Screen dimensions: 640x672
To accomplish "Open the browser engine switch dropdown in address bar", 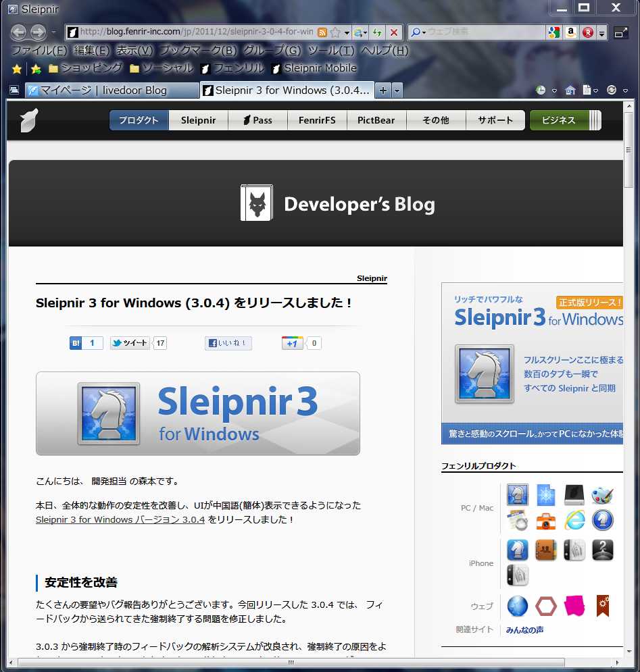I will click(x=360, y=32).
